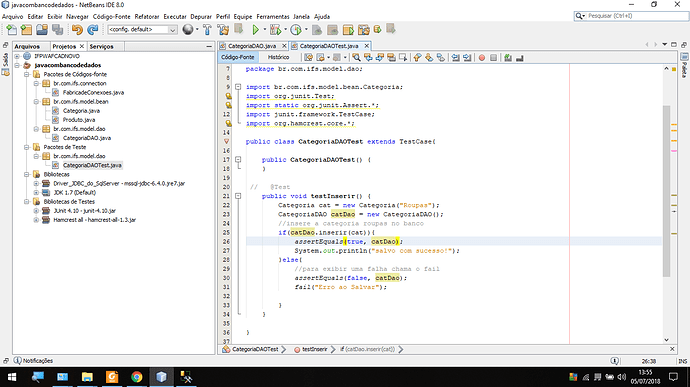Run the project with the green play icon

[255, 30]
